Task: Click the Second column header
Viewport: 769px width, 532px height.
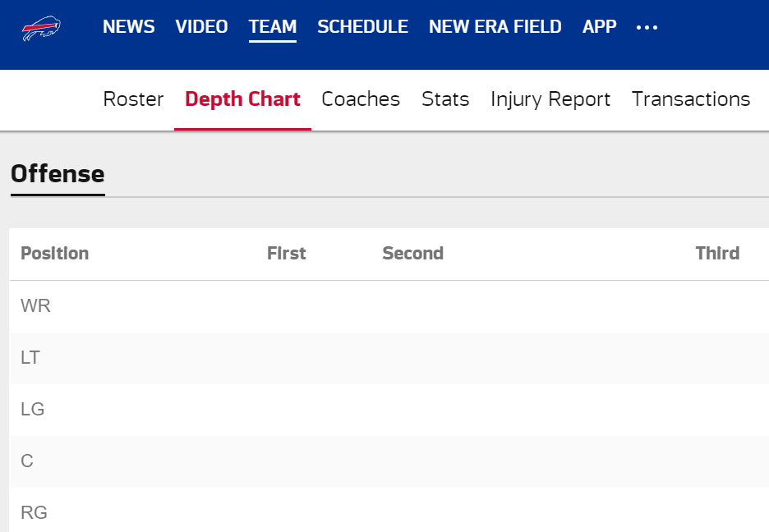Action: point(412,253)
